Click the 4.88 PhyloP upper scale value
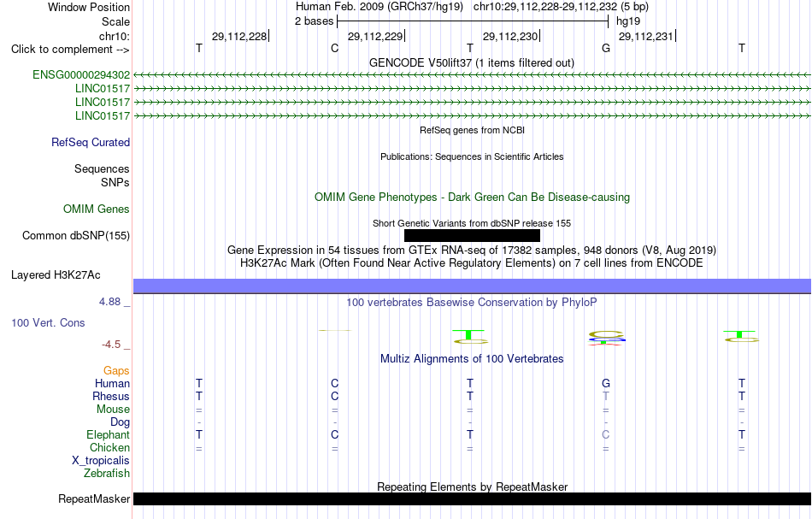The image size is (812, 519). pyautogui.click(x=109, y=302)
